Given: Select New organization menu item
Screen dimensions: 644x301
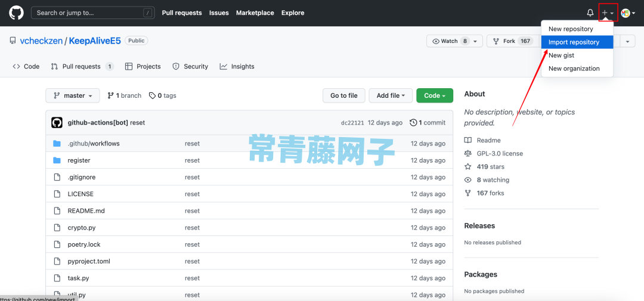Looking at the screenshot, I should (x=577, y=69).
